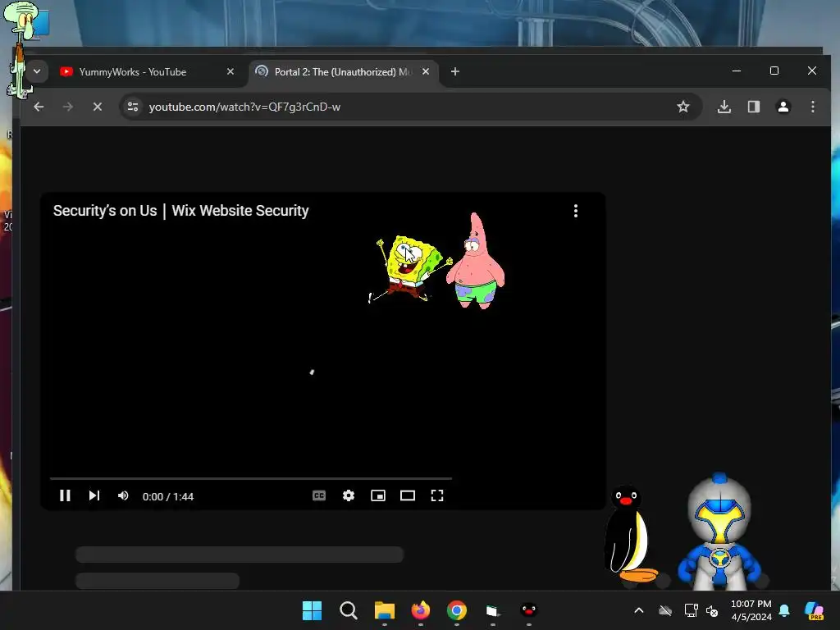Stop loading the page
This screenshot has height=630, width=840.
point(98,107)
